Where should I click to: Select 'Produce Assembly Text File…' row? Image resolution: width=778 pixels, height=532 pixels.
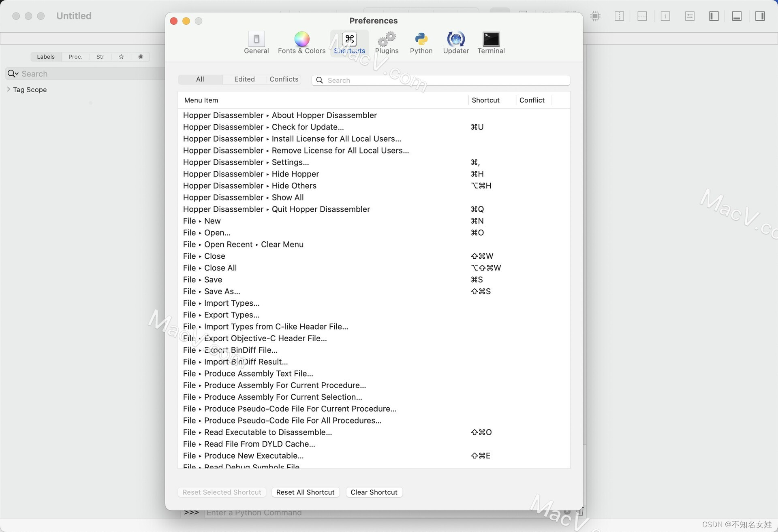pos(374,374)
